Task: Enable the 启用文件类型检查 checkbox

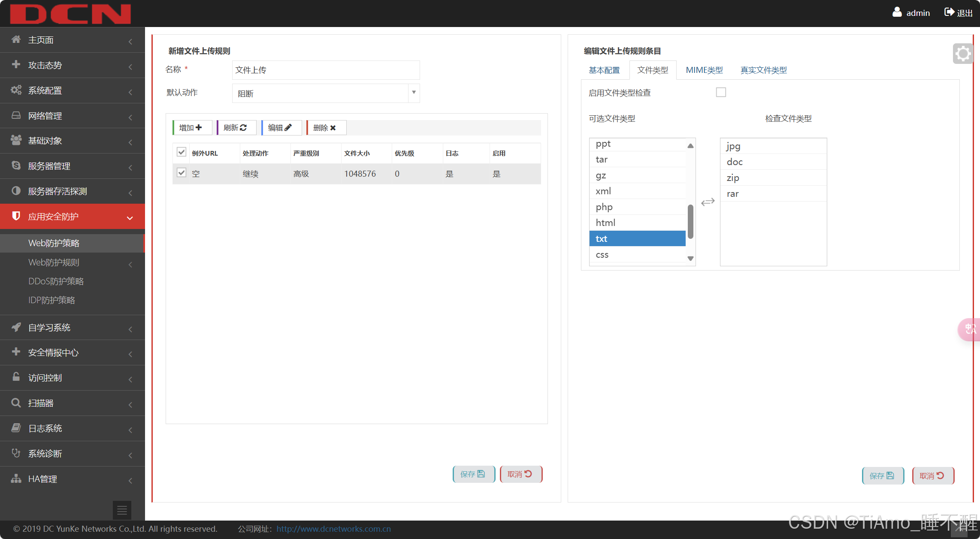Action: pyautogui.click(x=721, y=92)
